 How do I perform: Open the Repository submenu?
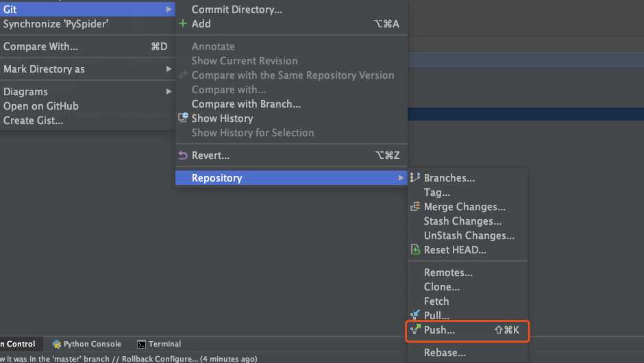click(291, 178)
